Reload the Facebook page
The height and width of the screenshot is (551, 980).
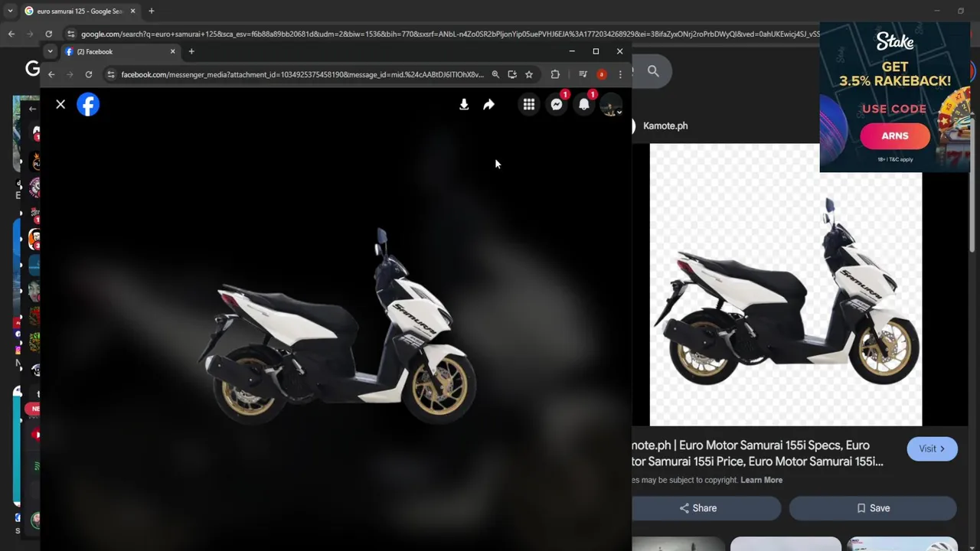[89, 74]
